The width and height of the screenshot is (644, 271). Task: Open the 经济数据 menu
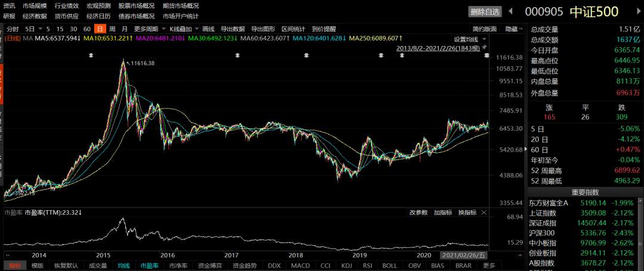[x=35, y=17]
